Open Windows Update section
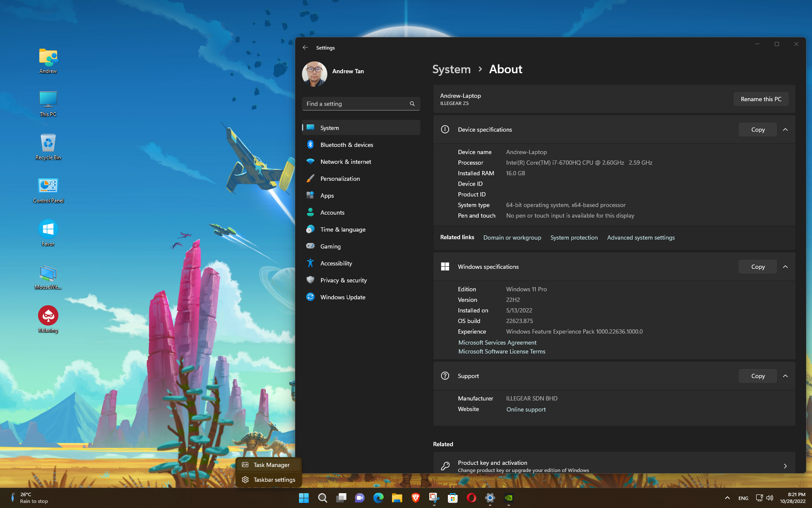 coord(343,297)
